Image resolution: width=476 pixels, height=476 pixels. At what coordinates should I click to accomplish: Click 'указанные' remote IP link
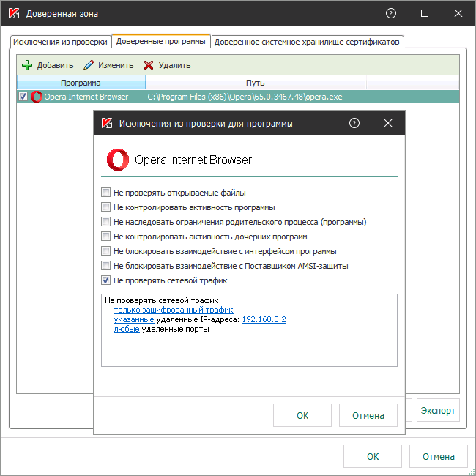tap(134, 319)
